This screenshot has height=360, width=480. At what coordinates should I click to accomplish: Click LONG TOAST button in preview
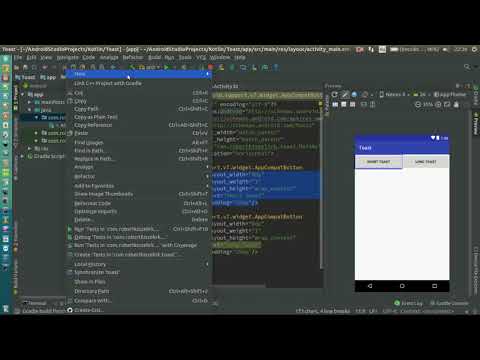click(x=426, y=162)
